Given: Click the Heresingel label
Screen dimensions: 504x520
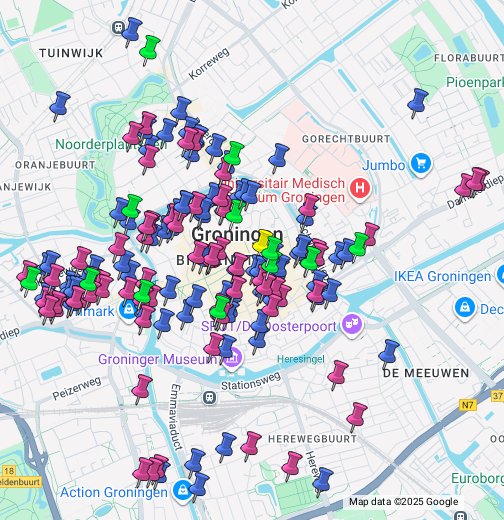Looking at the screenshot, I should pos(301,359).
